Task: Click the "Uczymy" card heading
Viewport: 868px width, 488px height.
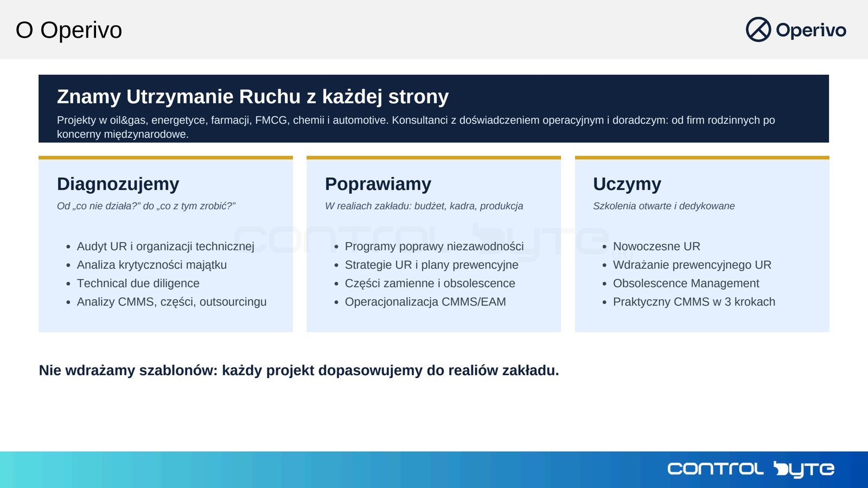Action: click(627, 184)
